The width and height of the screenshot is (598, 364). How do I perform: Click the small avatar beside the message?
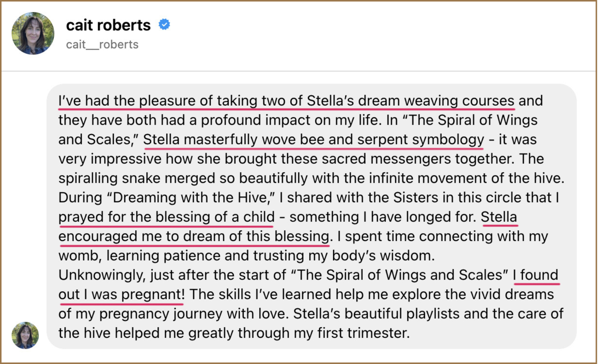pyautogui.click(x=25, y=335)
